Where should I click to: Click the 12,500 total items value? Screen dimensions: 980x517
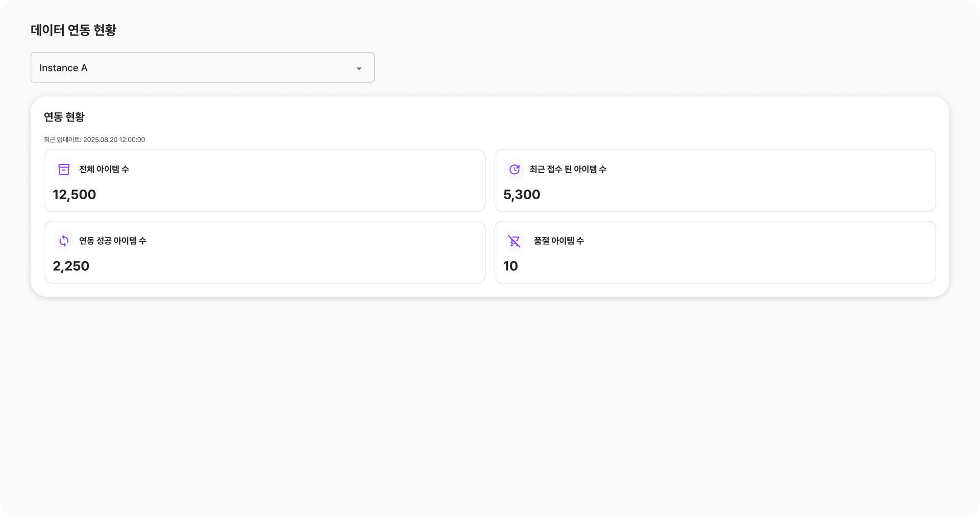[75, 195]
